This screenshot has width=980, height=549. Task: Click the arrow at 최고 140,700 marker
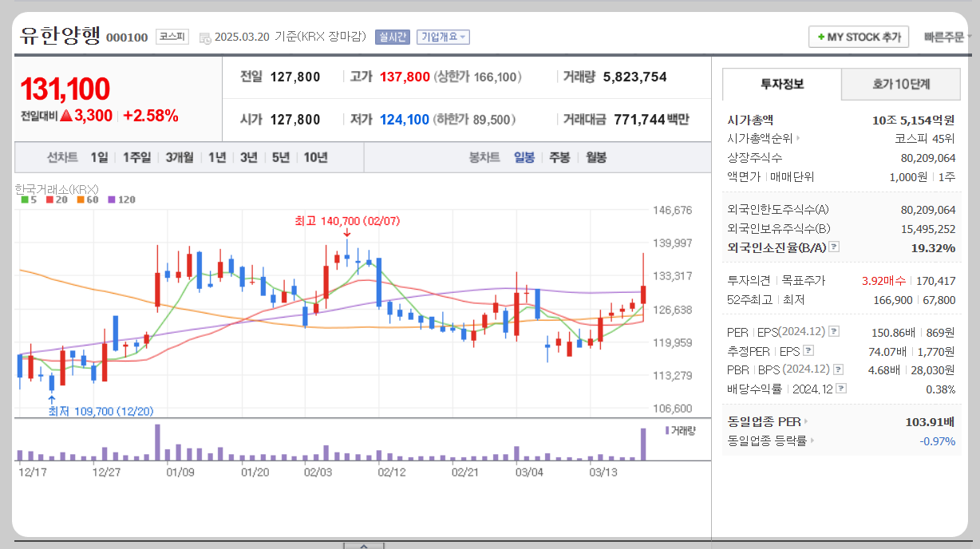click(347, 232)
